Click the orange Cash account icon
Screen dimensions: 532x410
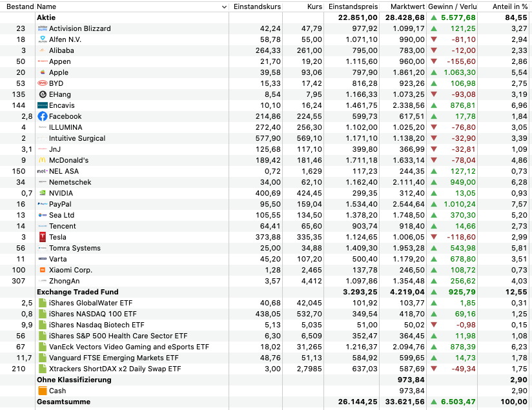click(43, 391)
